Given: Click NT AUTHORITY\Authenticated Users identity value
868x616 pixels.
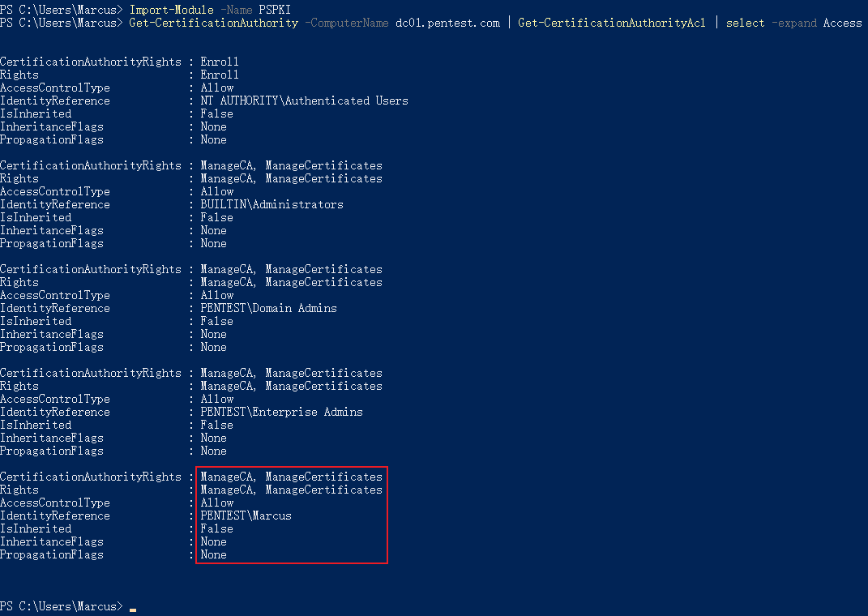Looking at the screenshot, I should [305, 101].
